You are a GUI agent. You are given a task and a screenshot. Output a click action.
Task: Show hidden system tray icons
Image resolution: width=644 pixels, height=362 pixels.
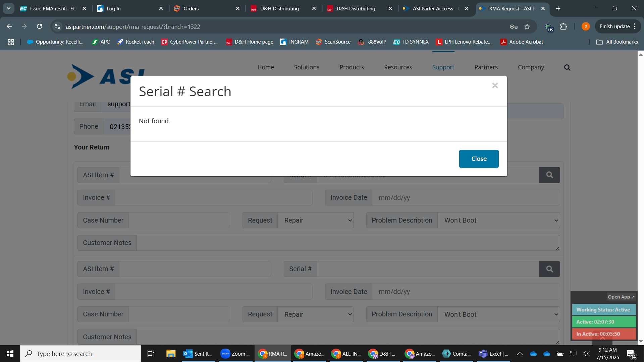[x=520, y=354]
